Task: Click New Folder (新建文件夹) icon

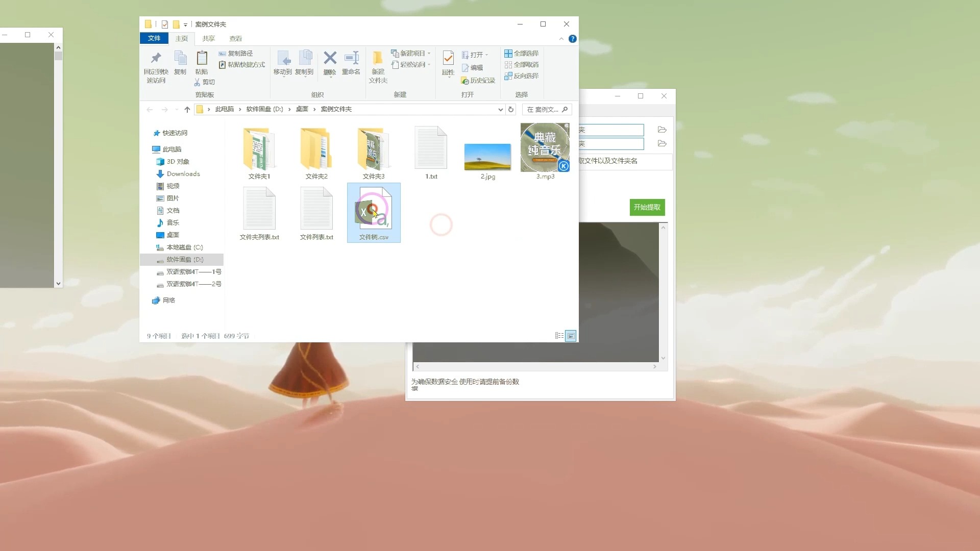Action: [378, 58]
